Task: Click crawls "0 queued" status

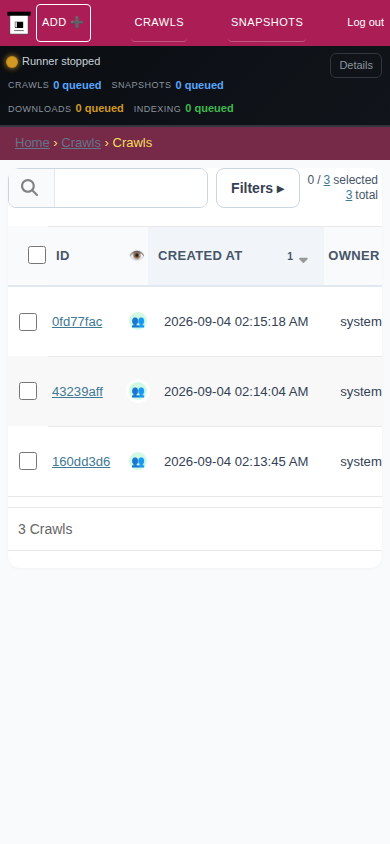Action: 77,85
